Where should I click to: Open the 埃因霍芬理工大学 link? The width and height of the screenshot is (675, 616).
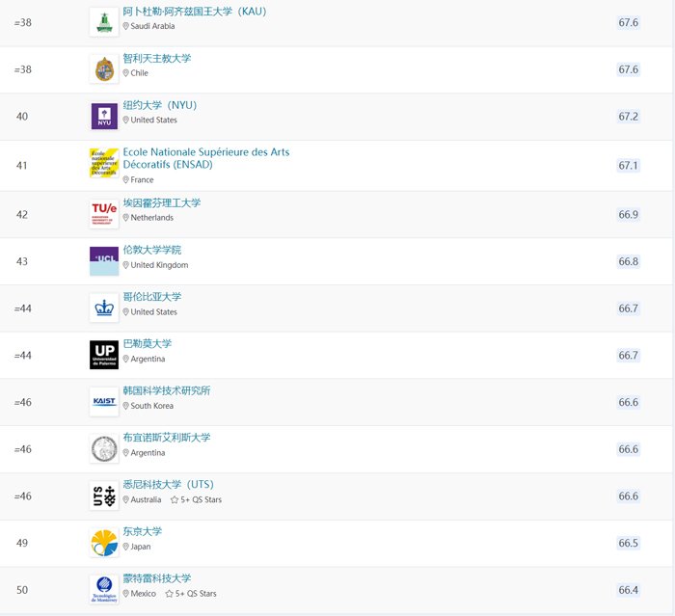click(x=162, y=203)
